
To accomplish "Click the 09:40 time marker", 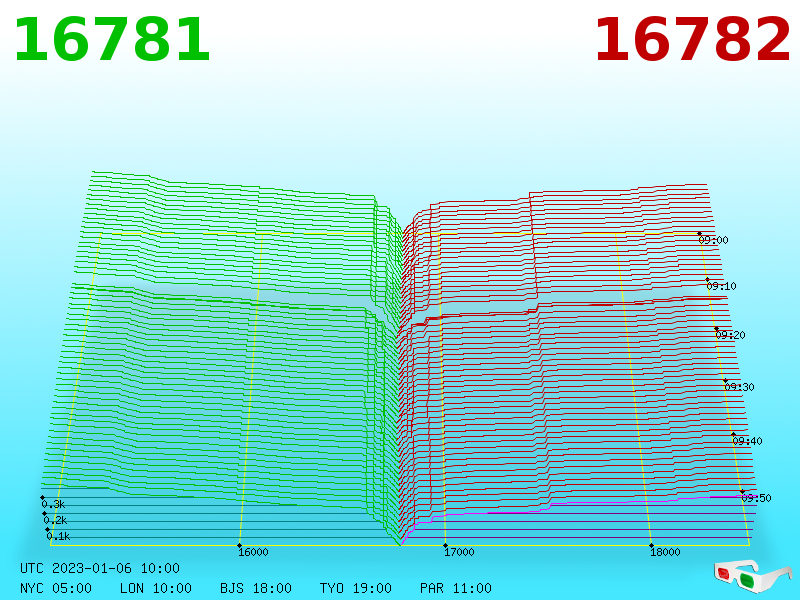I will 747,441.
